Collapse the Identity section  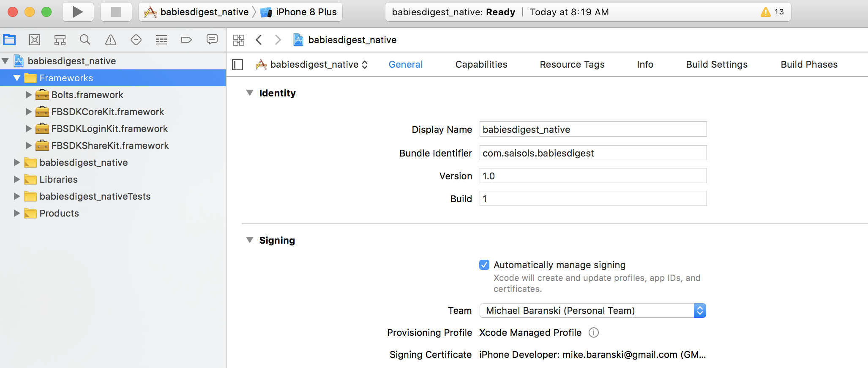coord(250,93)
